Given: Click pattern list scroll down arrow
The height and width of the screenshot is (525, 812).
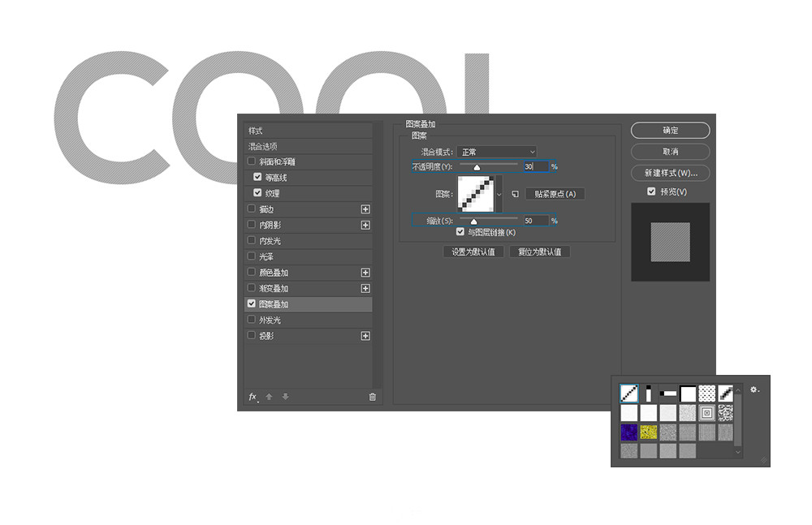Looking at the screenshot, I should coord(738,453).
